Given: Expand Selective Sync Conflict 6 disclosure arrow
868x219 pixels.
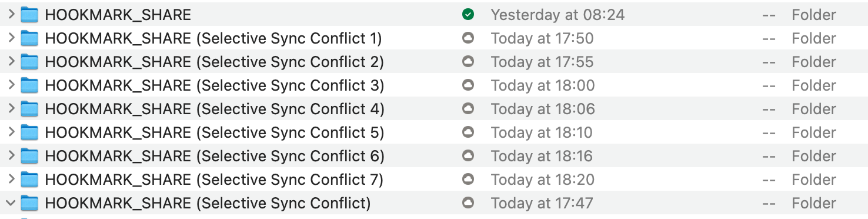Looking at the screenshot, I should (11, 156).
